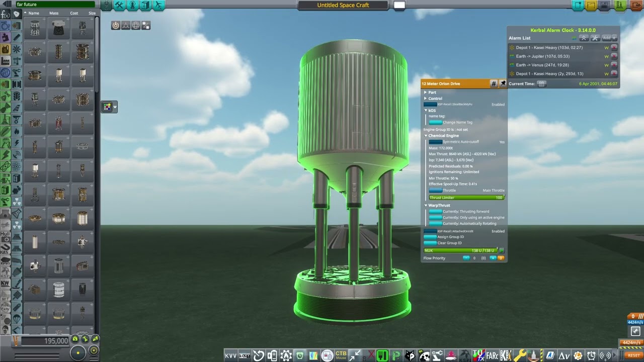The width and height of the screenshot is (644, 362).
Task: Toggle Currently: Thrusting forward
Action: point(436,212)
